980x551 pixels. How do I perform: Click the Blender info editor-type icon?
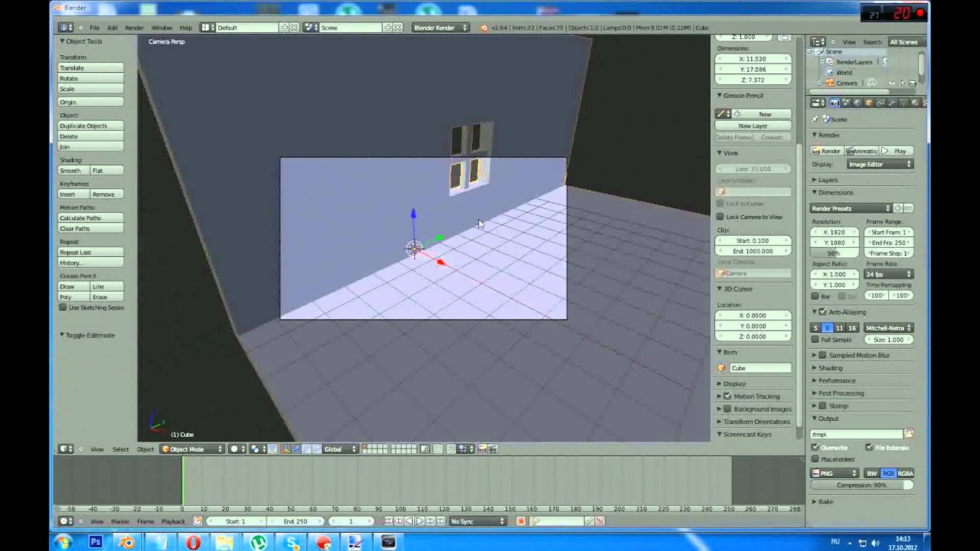[x=66, y=28]
